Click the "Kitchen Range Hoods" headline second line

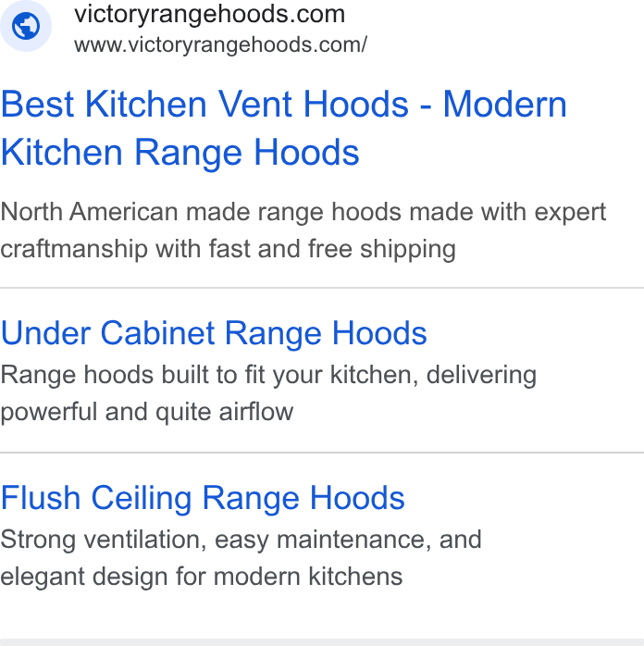(180, 153)
